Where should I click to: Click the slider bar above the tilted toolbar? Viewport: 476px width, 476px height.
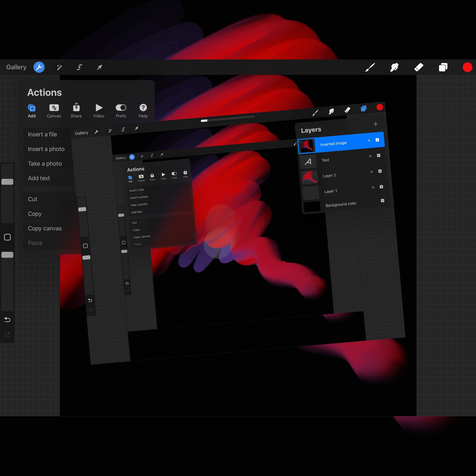228,119
